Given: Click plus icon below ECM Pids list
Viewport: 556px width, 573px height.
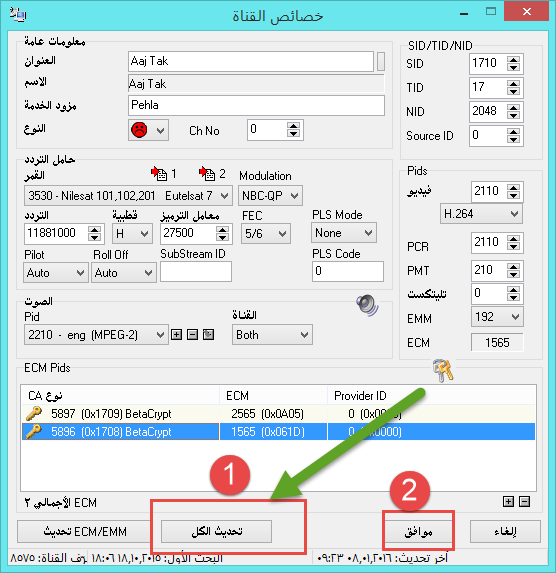Looking at the screenshot, I should pos(508,502).
